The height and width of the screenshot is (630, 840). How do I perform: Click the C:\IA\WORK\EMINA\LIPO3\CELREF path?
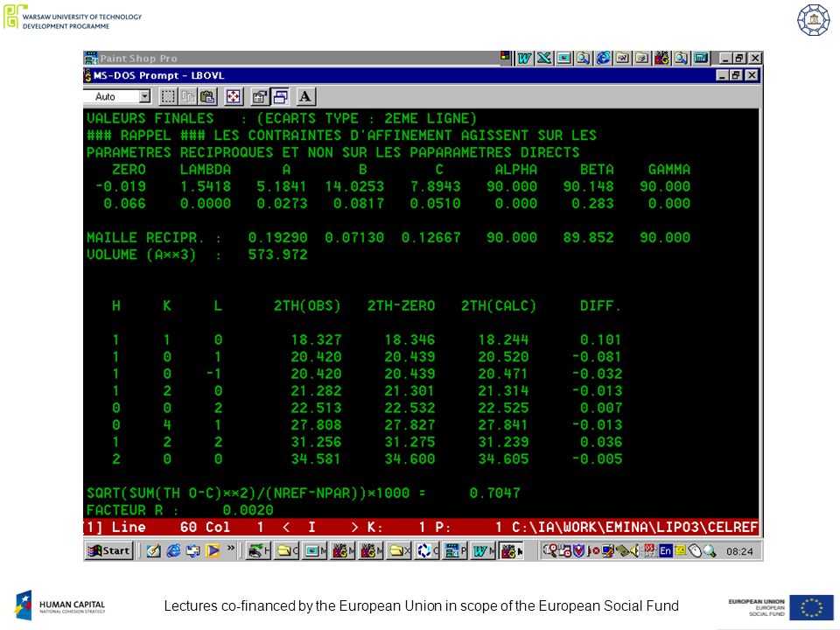tap(635, 527)
